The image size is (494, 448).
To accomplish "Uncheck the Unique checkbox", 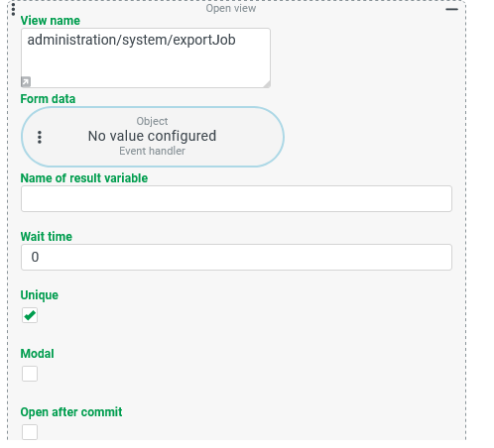I will click(30, 315).
